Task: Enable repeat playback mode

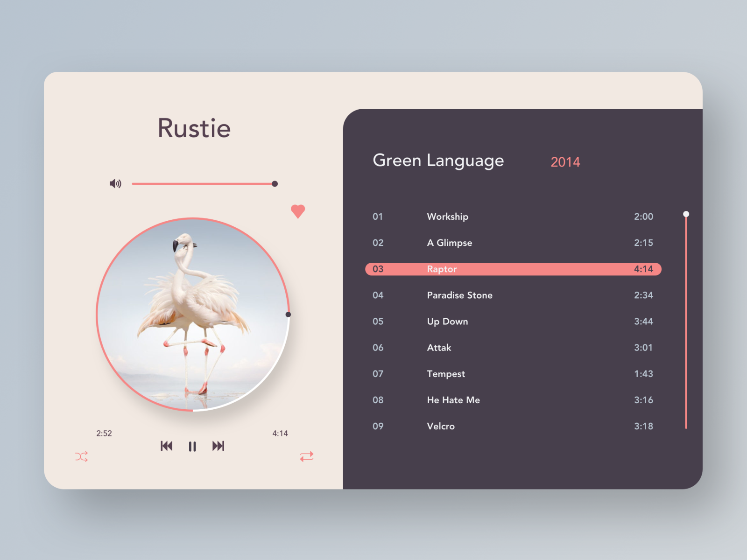Action: pos(306,457)
